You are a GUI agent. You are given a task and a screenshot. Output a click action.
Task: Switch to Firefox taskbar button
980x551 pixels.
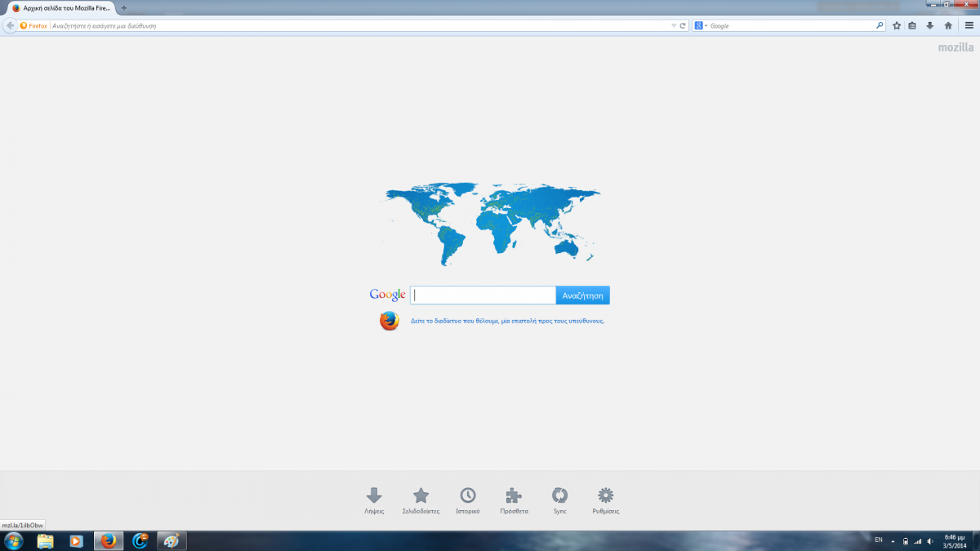pyautogui.click(x=109, y=540)
